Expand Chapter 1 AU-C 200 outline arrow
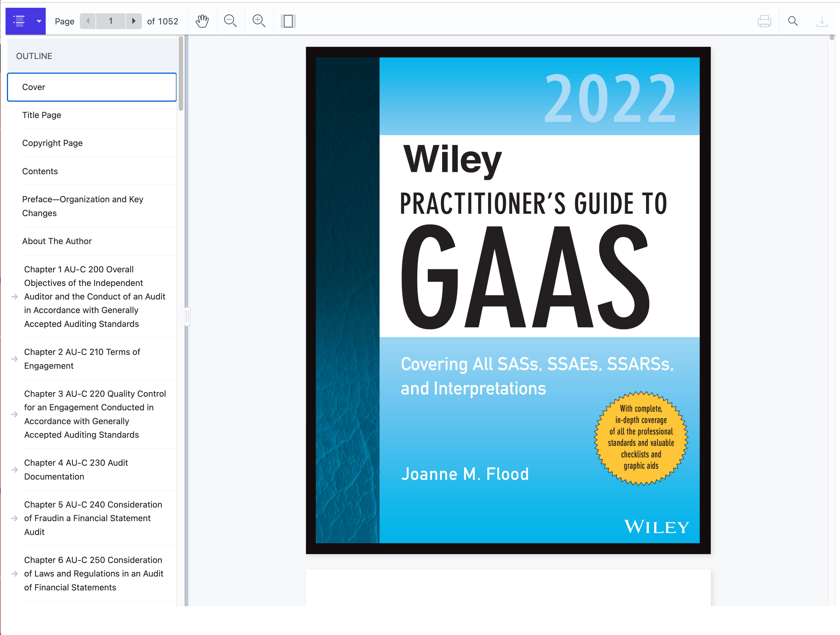The image size is (840, 635). click(x=15, y=297)
